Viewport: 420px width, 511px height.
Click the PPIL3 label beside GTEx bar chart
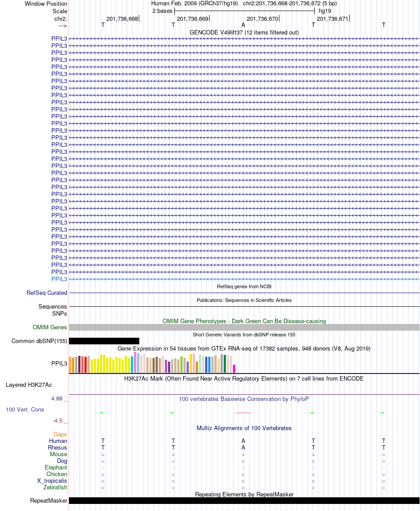[59, 363]
